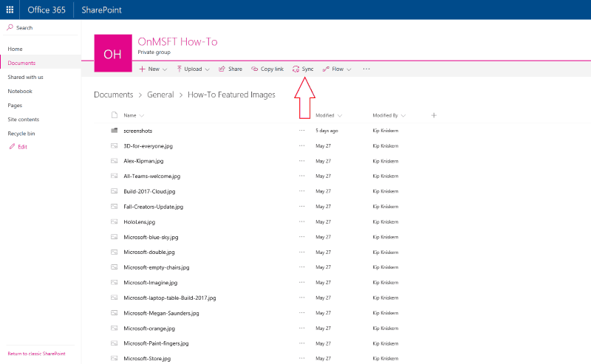Navigate to General in the breadcrumb
Viewport: 591px width, 364px height.
(x=160, y=95)
